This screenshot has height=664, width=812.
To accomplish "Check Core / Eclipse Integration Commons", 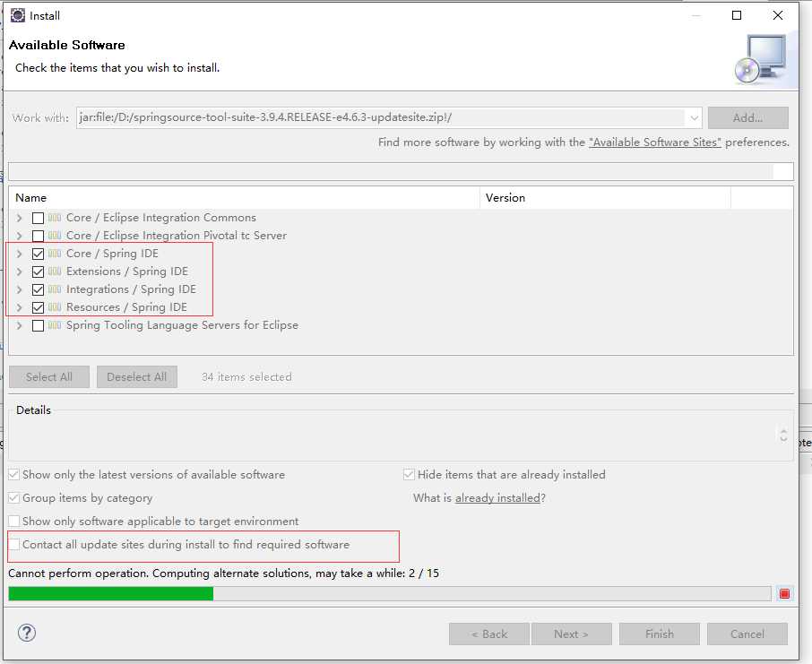I will click(38, 218).
